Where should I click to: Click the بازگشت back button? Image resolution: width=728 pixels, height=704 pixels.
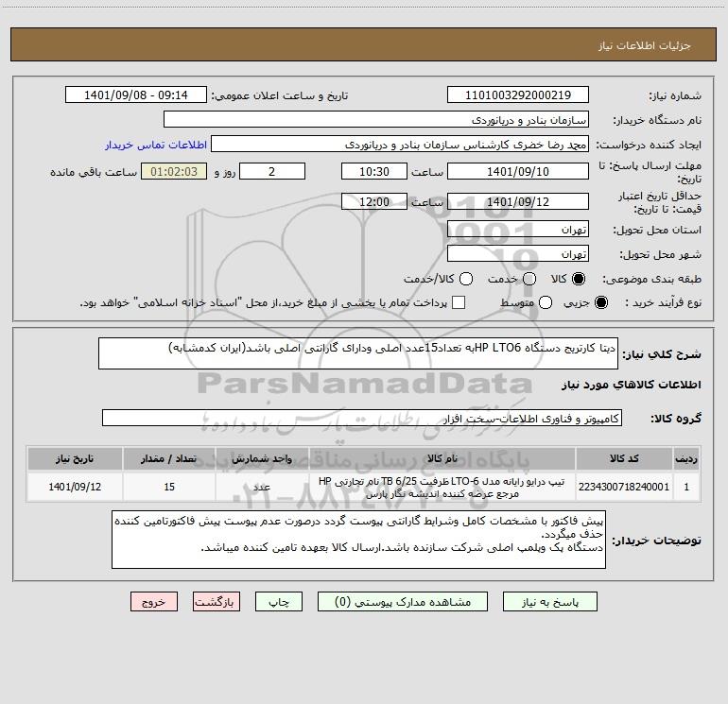coord(217,602)
